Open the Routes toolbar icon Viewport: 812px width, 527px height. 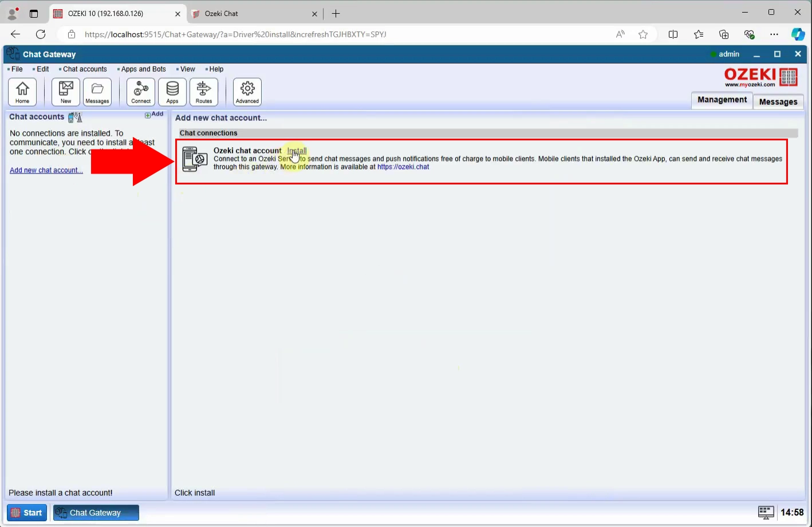204,92
